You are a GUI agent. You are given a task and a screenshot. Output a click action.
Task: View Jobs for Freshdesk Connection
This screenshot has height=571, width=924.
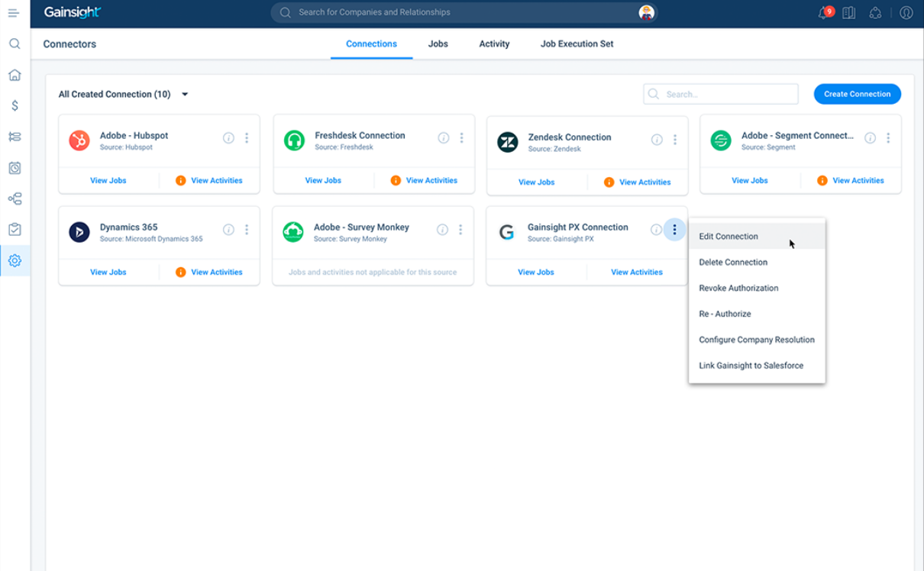[323, 181]
